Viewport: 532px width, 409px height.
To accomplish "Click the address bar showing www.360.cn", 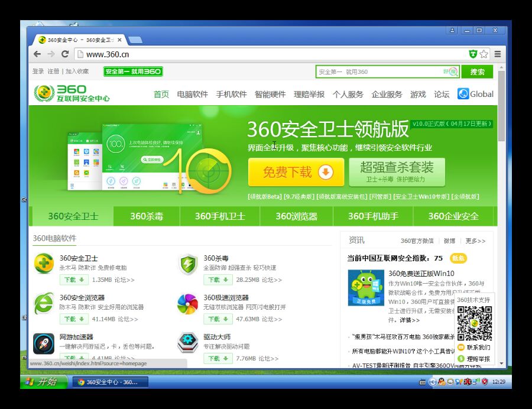I will click(271, 54).
